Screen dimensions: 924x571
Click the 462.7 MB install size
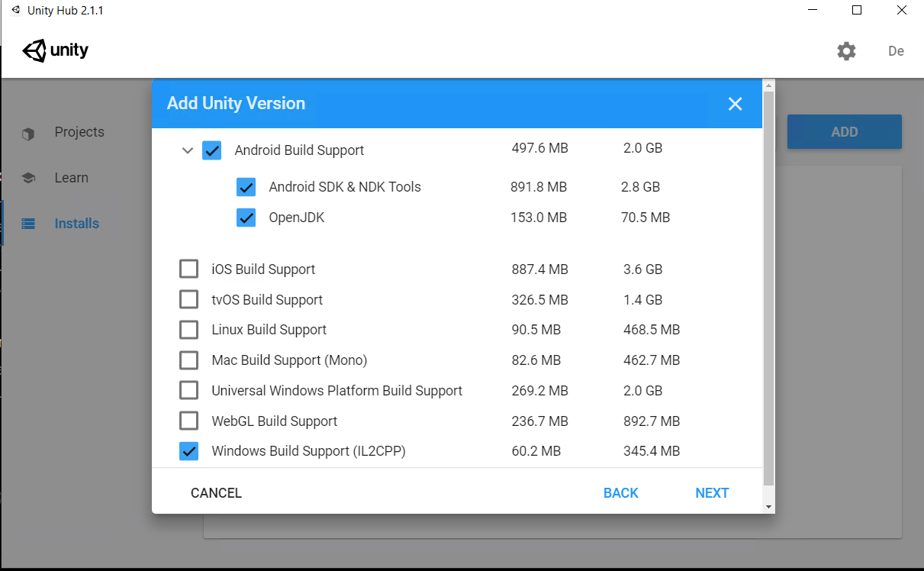[x=652, y=360]
